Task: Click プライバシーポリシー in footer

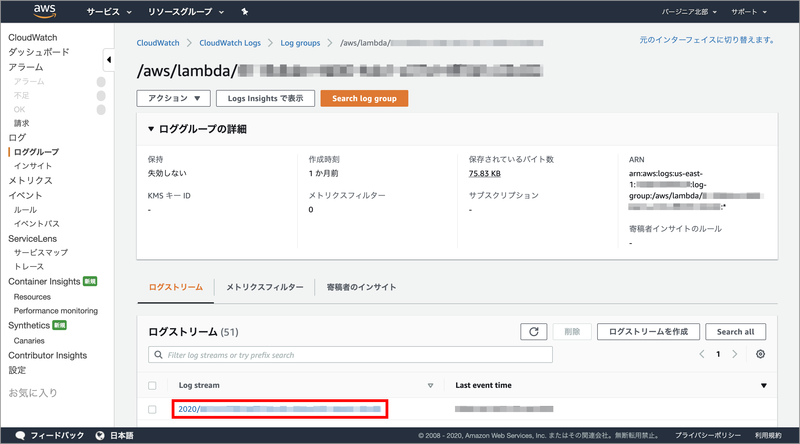Action: (x=708, y=435)
